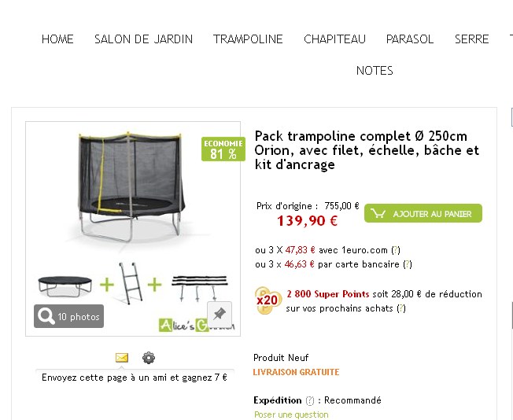Open the CHAPITEAU category
This screenshot has height=420, width=513.
pyautogui.click(x=334, y=39)
